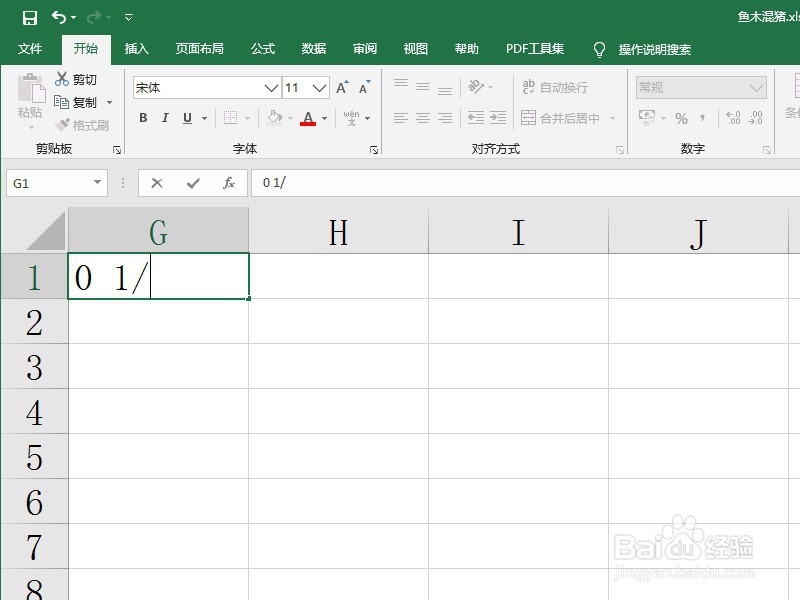Click the Increase Decimal icon
This screenshot has width=800, height=600.
tap(733, 118)
